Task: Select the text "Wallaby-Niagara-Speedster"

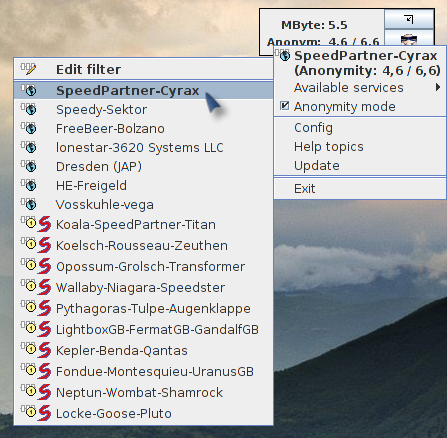Action: click(140, 288)
